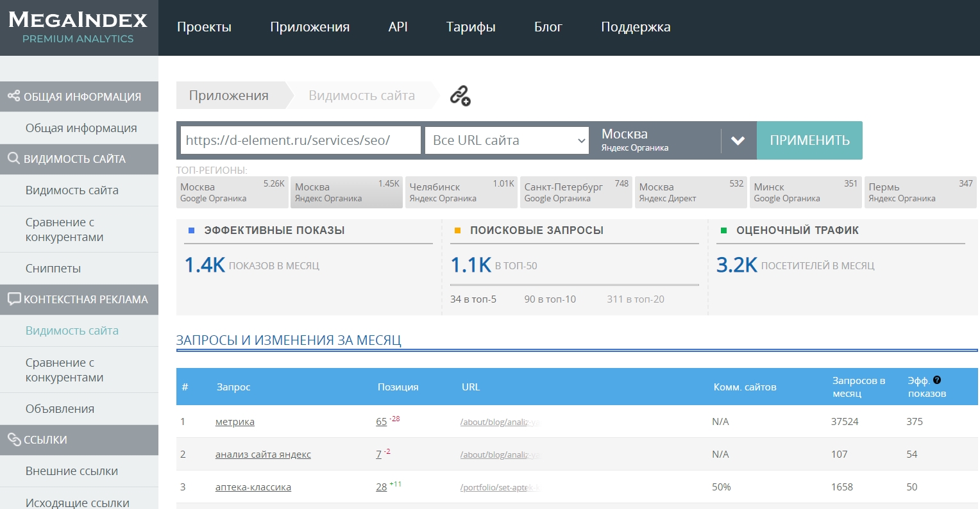Select Москва Яндекс Органика 1.45K region tab
980x509 pixels.
click(347, 192)
